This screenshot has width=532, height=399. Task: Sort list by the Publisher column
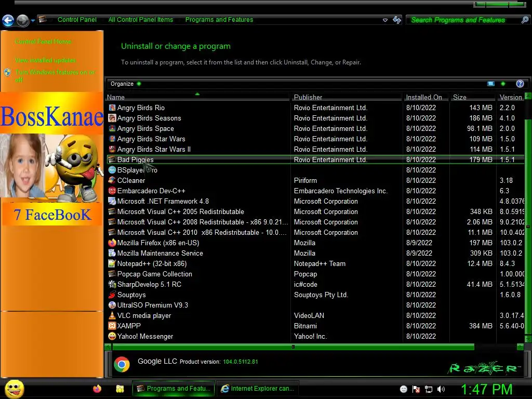click(x=347, y=97)
